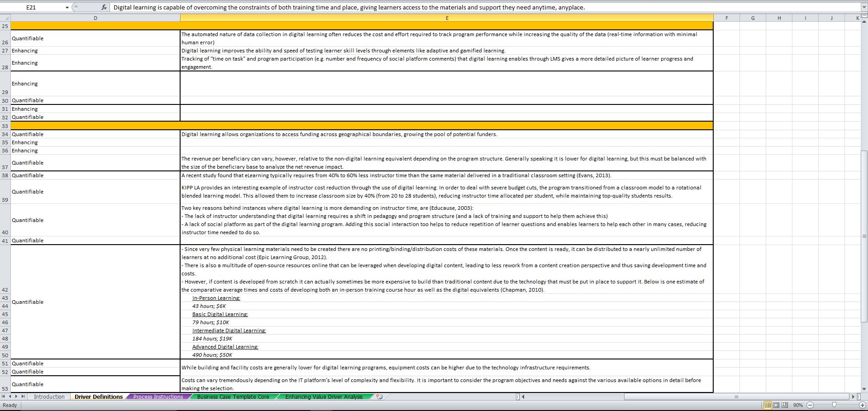The height and width of the screenshot is (411, 868).
Task: Click in the formula bar text
Action: pyautogui.click(x=349, y=7)
